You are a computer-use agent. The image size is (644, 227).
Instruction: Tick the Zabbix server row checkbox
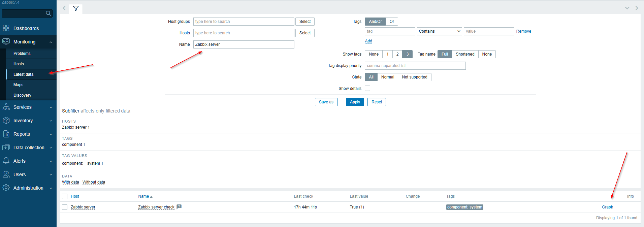tap(65, 207)
